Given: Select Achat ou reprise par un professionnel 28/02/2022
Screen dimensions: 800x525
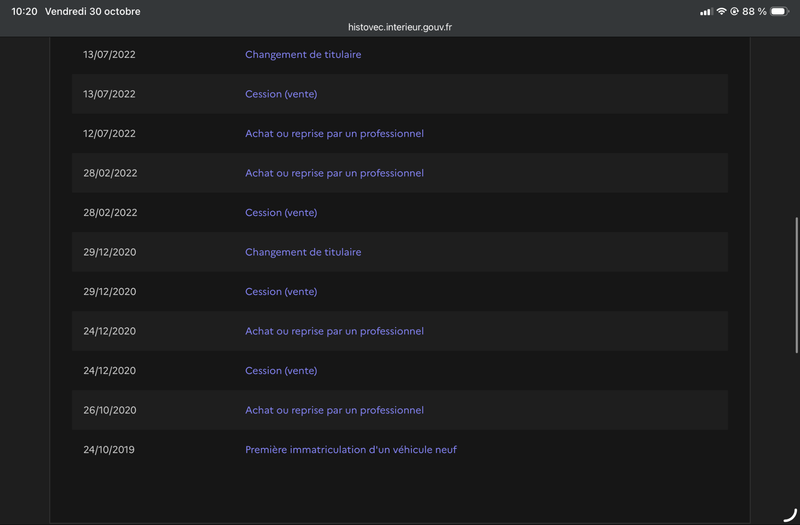Looking at the screenshot, I should pos(334,173).
